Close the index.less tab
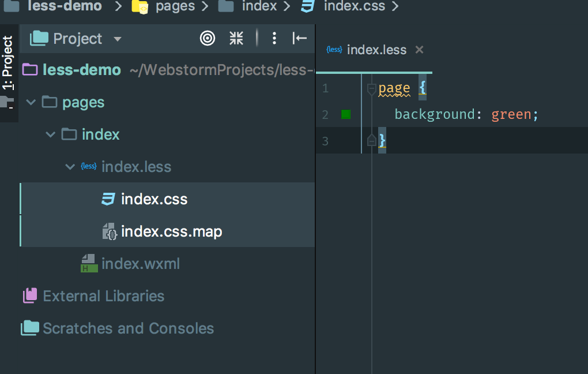This screenshot has width=588, height=374. [419, 50]
